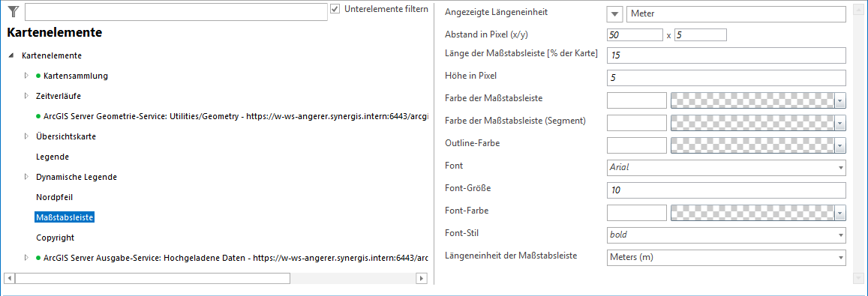868x296 pixels.
Task: Open Maßstabsleiste (Segment) color dropdown arrow
Action: 841,124
